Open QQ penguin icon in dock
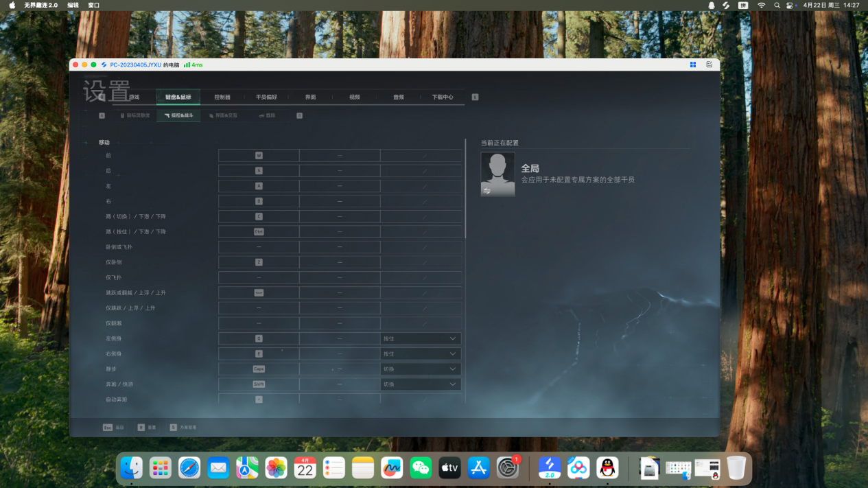 click(607, 468)
